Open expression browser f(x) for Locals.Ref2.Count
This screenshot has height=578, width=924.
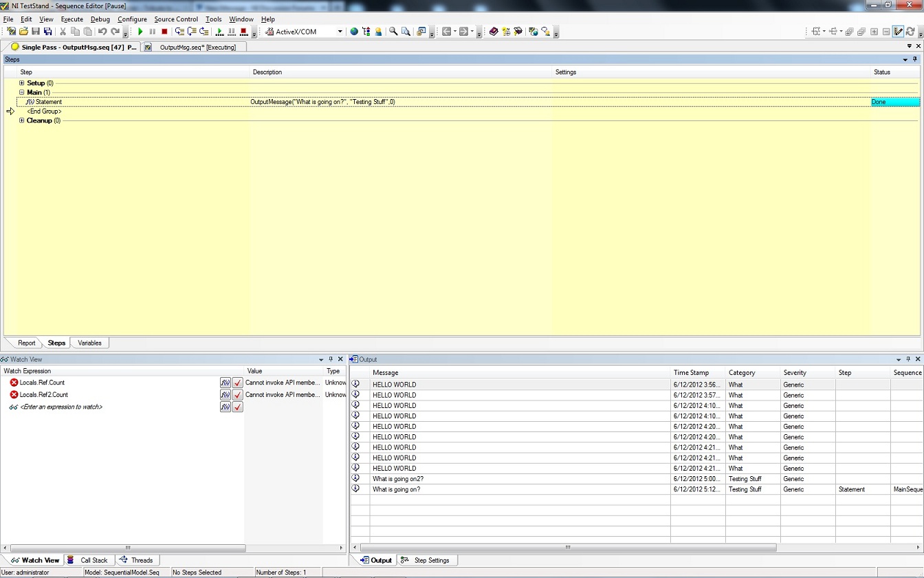point(225,395)
